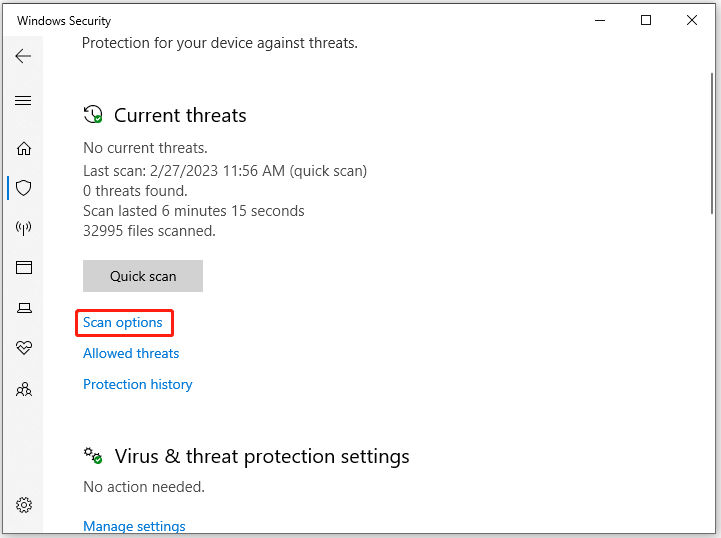Click the protection settings gears icon
Viewport: 721px width, 538px height.
pyautogui.click(x=93, y=456)
